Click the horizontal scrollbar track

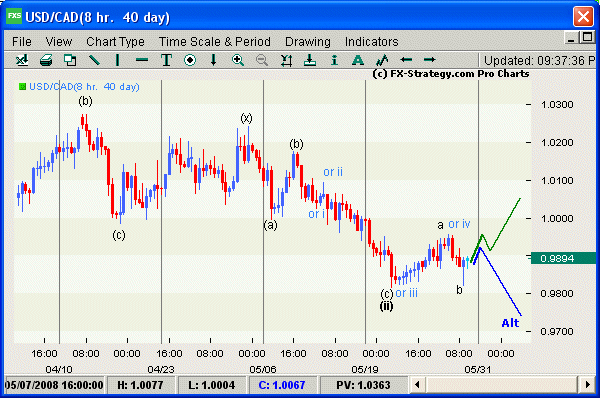click(502, 384)
